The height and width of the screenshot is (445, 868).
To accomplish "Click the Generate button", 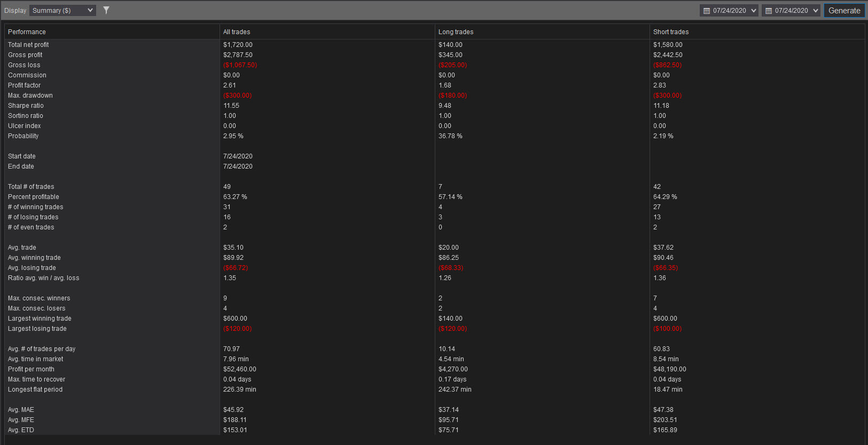I will coord(844,11).
